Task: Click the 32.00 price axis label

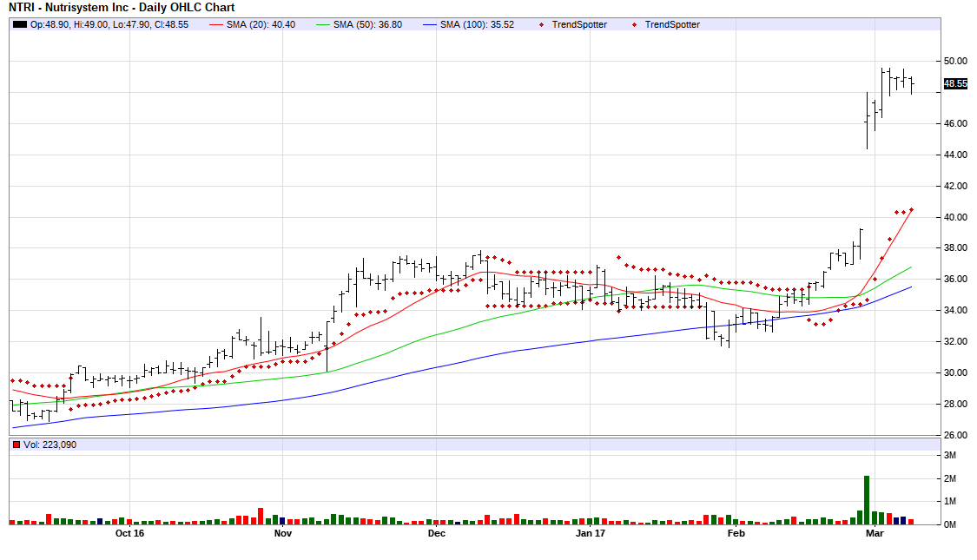Action: click(x=955, y=341)
